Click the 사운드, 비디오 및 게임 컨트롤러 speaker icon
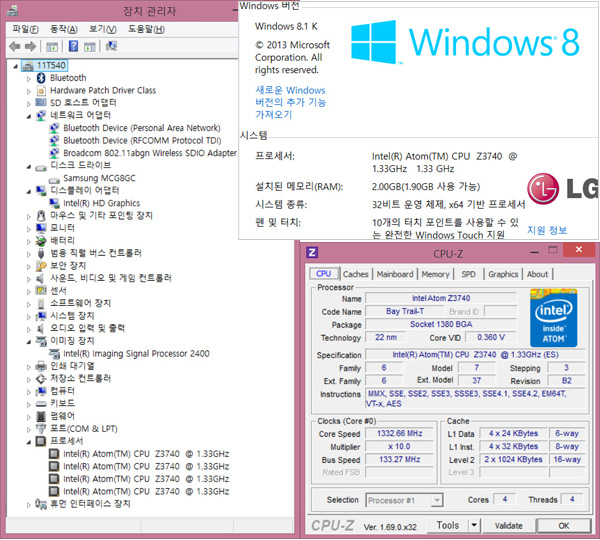This screenshot has height=540, width=600. [40, 278]
